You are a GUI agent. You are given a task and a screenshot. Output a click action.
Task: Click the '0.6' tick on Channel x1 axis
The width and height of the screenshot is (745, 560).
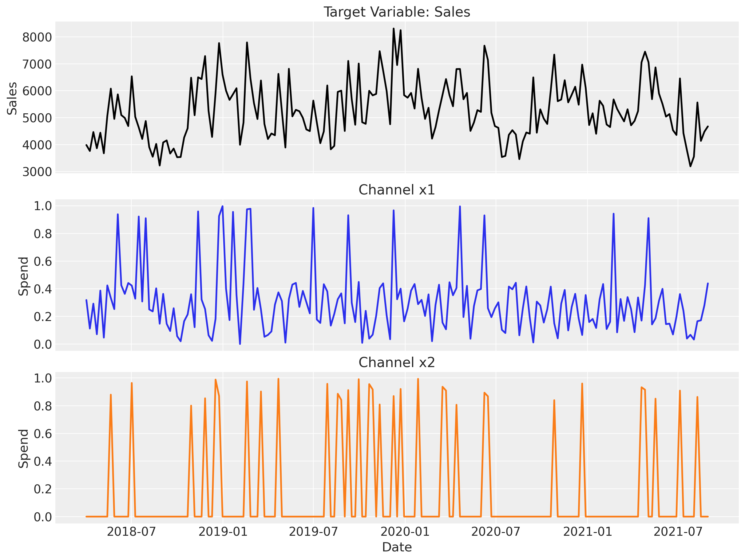pos(43,261)
